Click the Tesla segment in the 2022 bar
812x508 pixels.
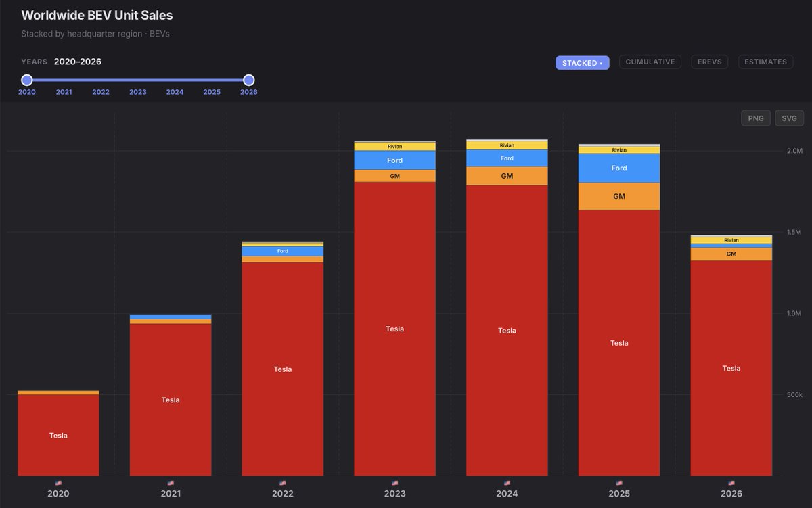click(x=283, y=369)
